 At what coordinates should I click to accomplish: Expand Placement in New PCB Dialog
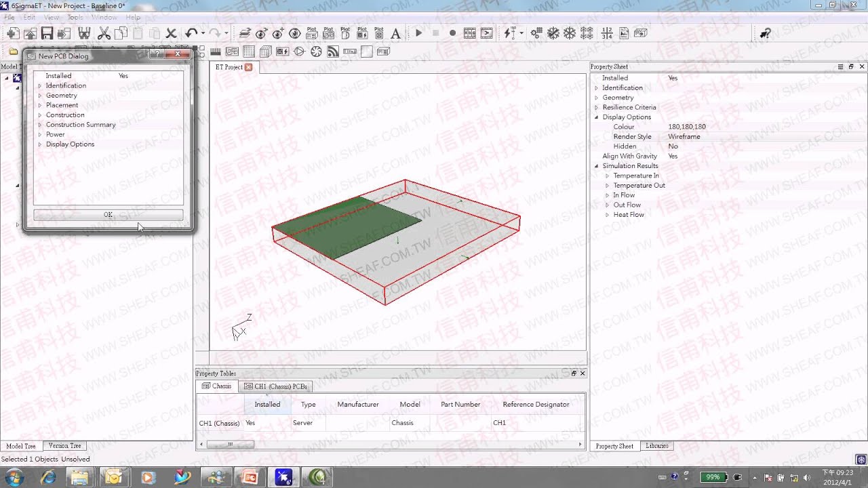[x=40, y=105]
